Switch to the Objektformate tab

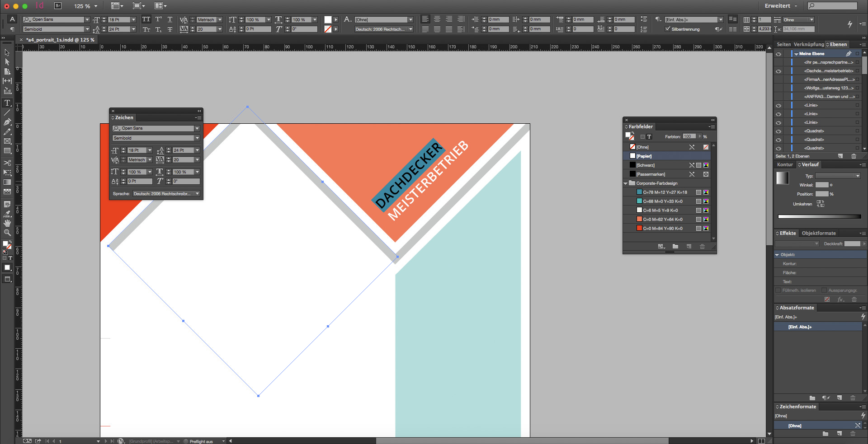[819, 233]
